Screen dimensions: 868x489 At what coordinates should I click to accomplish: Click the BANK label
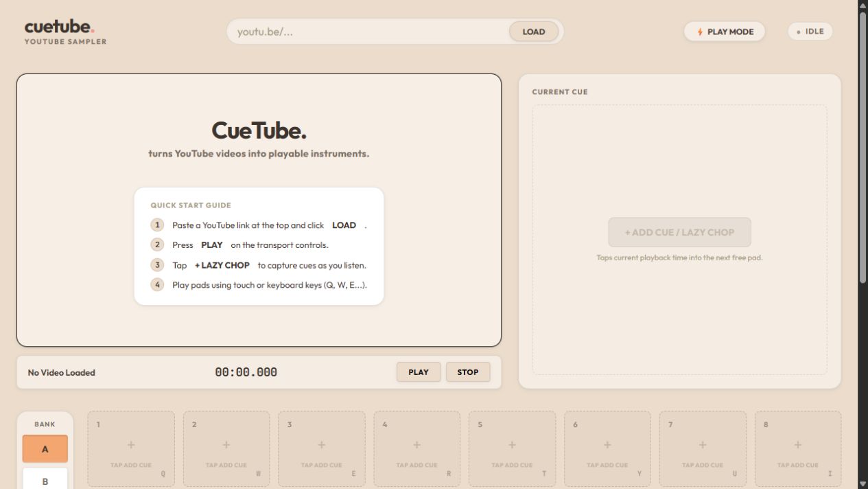pos(45,424)
